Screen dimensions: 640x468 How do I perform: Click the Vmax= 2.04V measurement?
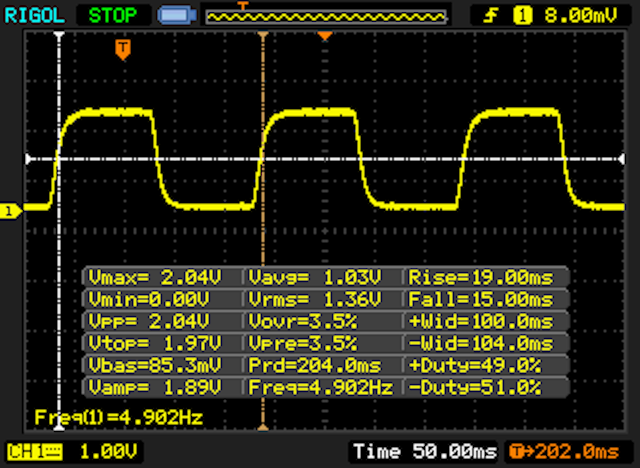point(154,278)
